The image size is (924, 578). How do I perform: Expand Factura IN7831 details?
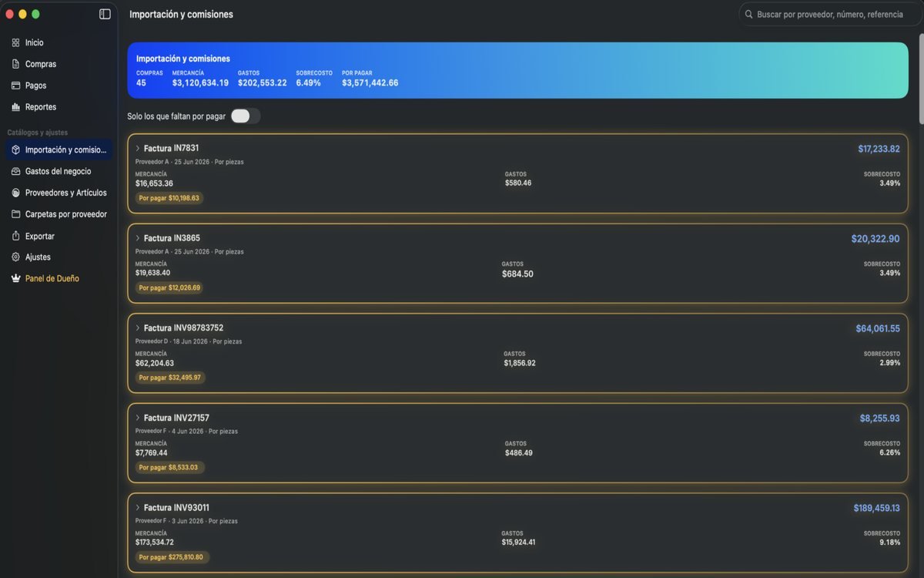tap(138, 148)
